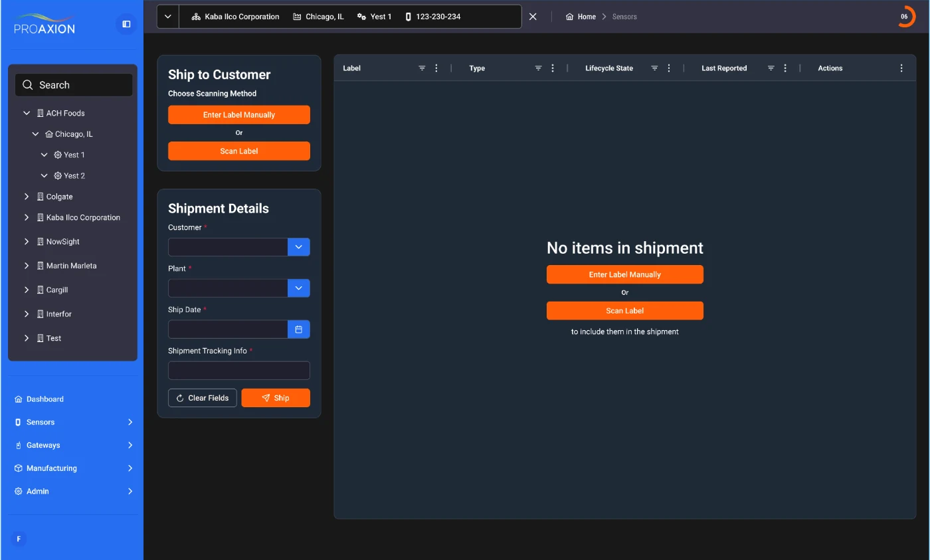Expand the Martin Marleta tree node

point(27,266)
